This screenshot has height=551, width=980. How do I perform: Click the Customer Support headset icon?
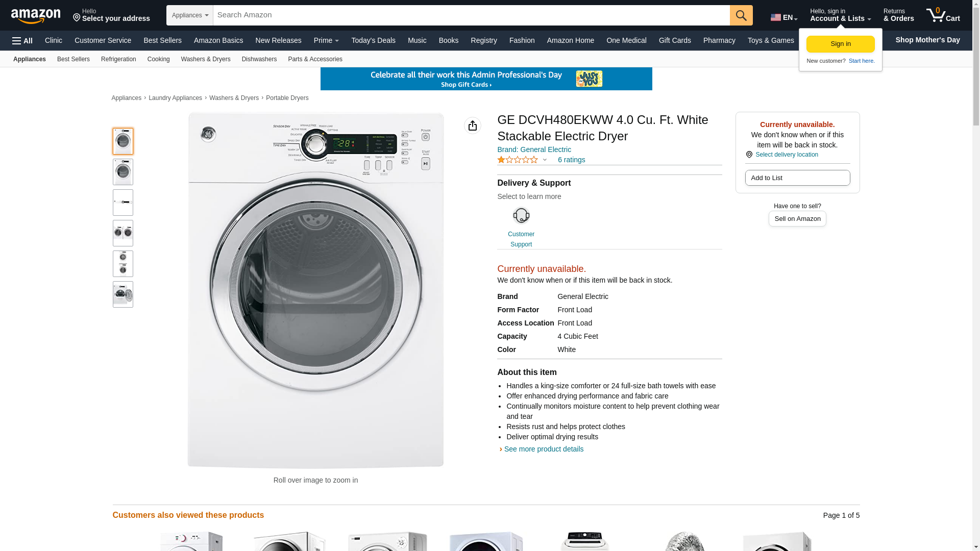tap(521, 216)
